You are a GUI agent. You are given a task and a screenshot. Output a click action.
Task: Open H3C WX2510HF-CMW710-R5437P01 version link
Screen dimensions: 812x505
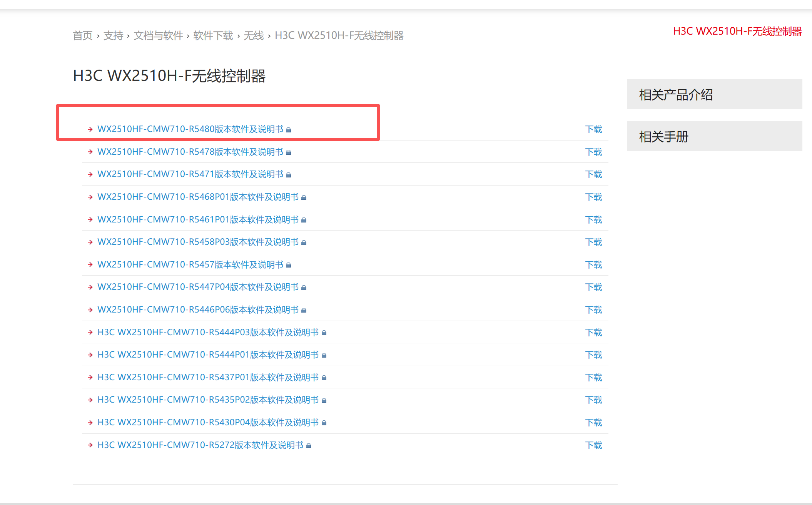click(x=208, y=377)
